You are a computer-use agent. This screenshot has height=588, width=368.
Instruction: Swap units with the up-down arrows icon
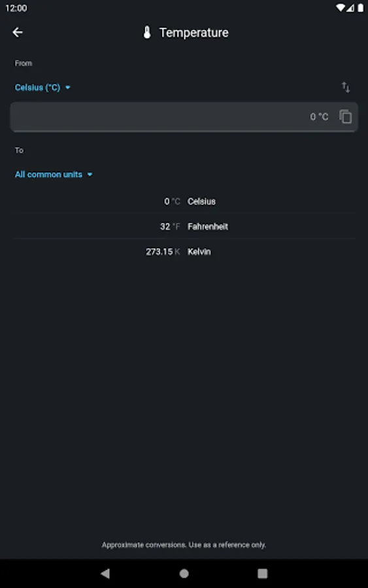point(346,88)
